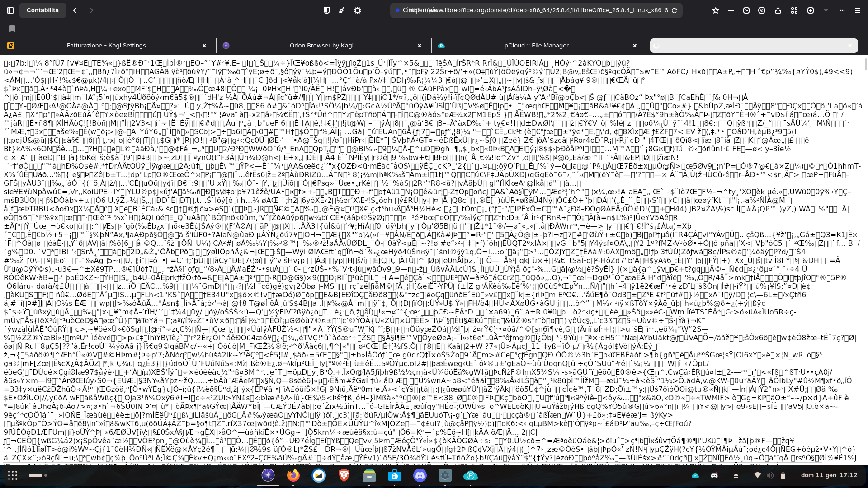
Task: Show the tab overview grid icon
Action: [794, 10]
